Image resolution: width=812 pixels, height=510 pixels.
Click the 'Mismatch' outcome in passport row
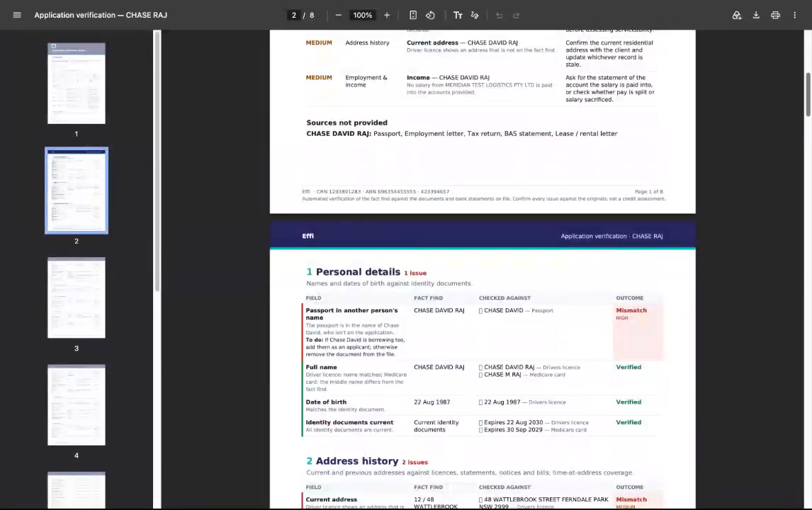(x=631, y=310)
